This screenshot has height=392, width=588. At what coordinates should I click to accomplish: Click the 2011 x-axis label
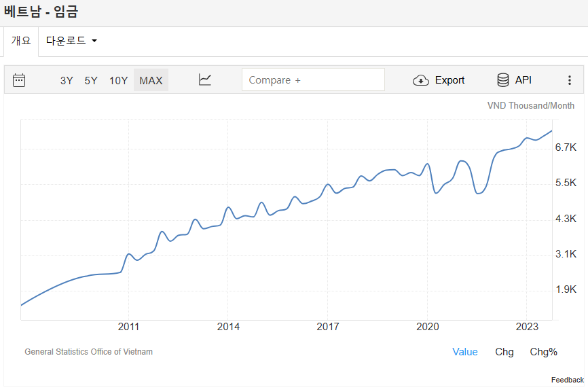[128, 327]
